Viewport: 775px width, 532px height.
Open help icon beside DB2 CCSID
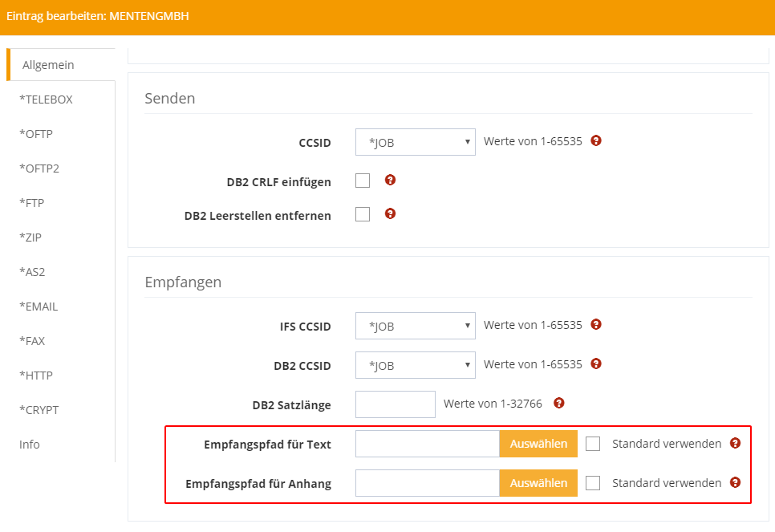pos(596,363)
